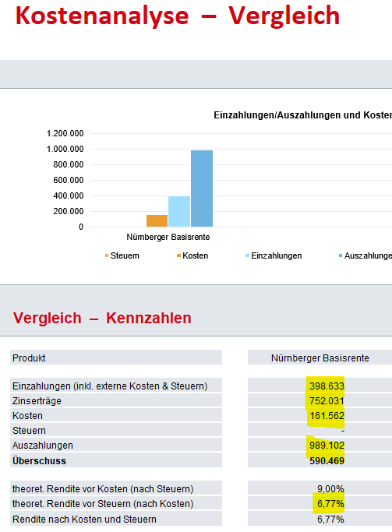Select the value 398.633
The image size is (392, 532).
[x=327, y=386]
